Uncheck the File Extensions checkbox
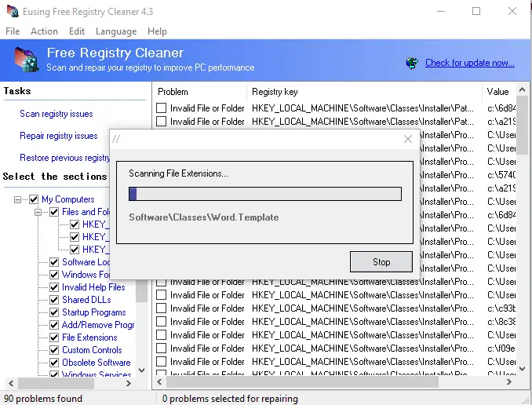The image size is (532, 405). tap(54, 337)
